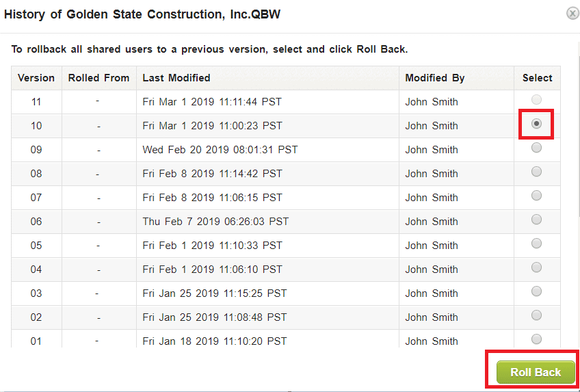Choose version 07 radio button
This screenshot has width=580, height=392.
[537, 196]
